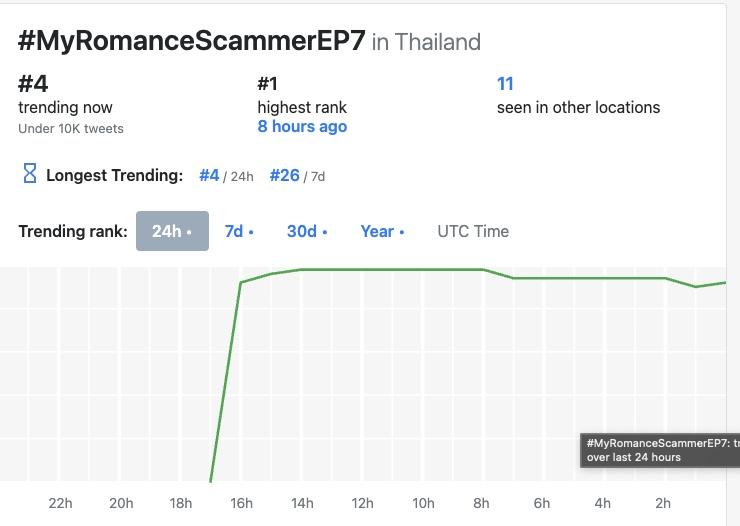Open the "8 hours ago" link
The height and width of the screenshot is (526, 740).
(x=302, y=127)
